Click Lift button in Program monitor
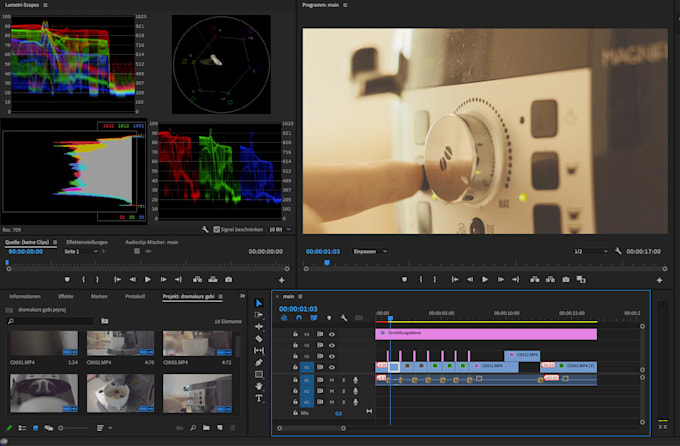The image size is (680, 446). 535,280
